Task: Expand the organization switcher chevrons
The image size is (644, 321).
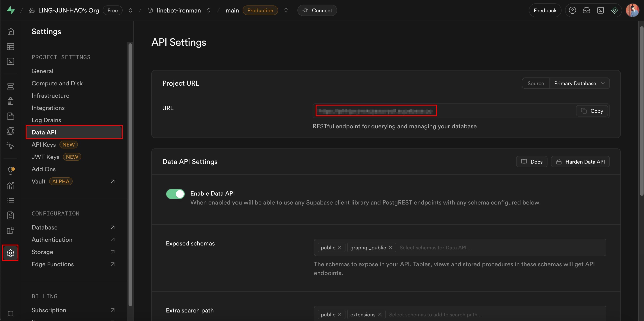Action: (130, 11)
